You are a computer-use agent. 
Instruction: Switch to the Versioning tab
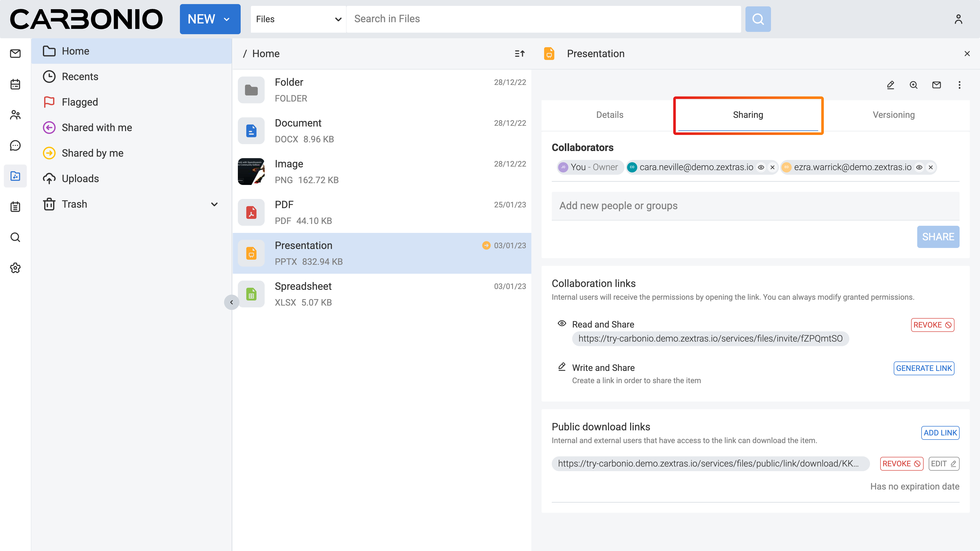893,115
